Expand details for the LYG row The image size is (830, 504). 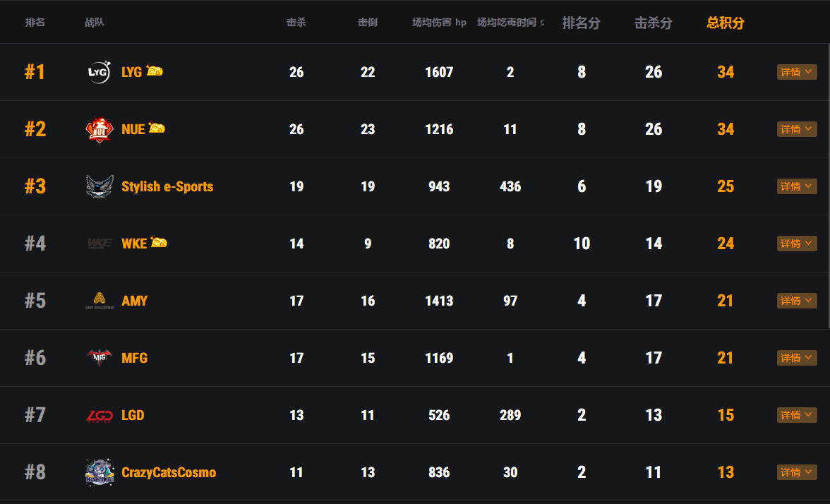pyautogui.click(x=797, y=72)
